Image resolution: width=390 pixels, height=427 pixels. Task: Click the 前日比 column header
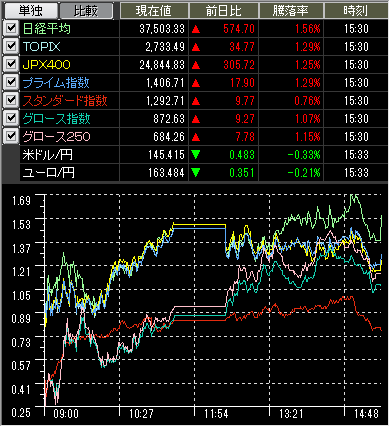click(x=224, y=11)
